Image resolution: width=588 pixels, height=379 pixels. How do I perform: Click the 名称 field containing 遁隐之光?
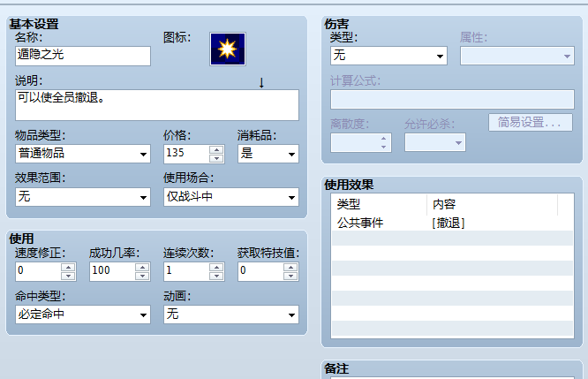(x=83, y=56)
